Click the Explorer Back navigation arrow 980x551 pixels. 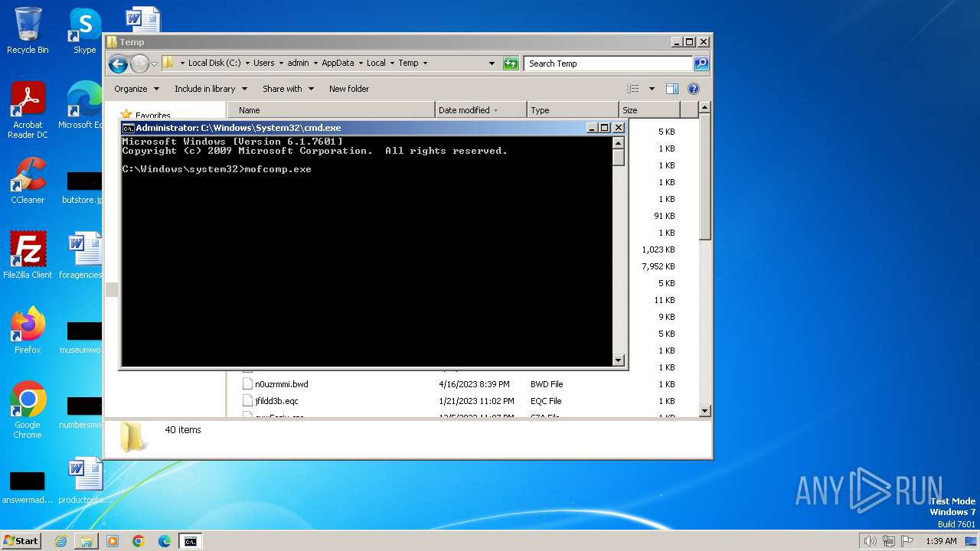[x=118, y=64]
